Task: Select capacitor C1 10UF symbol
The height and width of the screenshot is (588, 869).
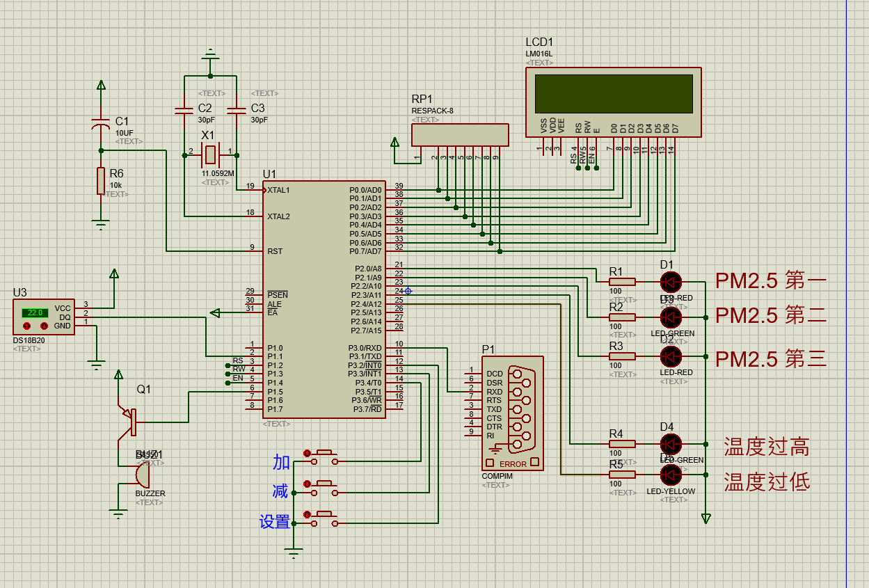Action: pyautogui.click(x=102, y=125)
